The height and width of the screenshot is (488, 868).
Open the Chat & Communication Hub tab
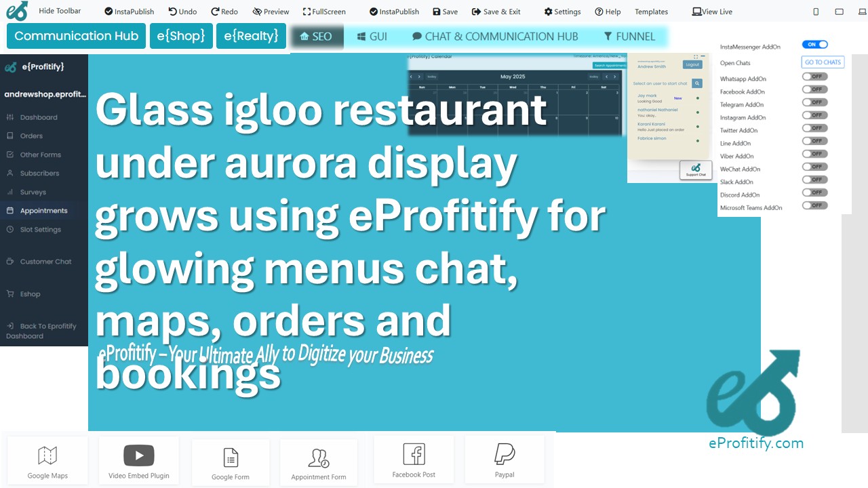(495, 37)
